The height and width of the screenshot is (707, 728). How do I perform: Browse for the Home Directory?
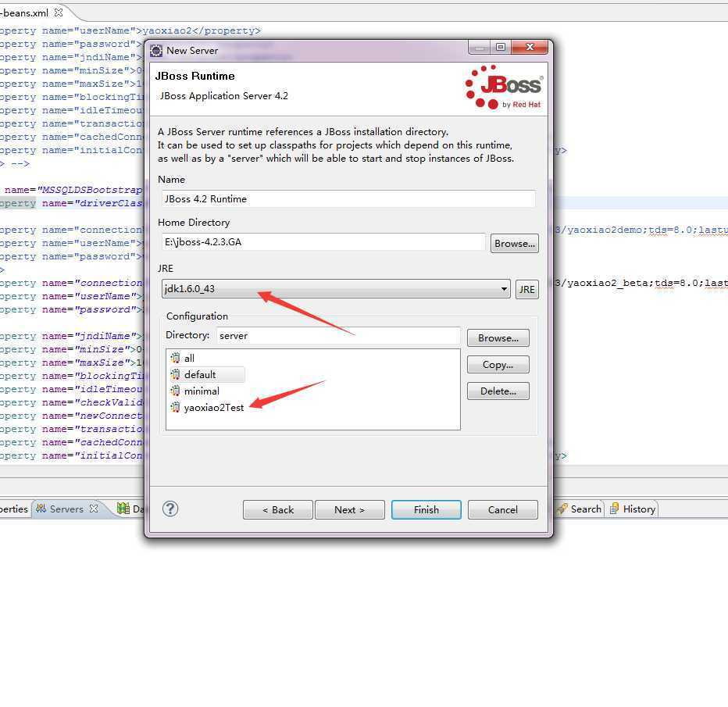(x=515, y=243)
